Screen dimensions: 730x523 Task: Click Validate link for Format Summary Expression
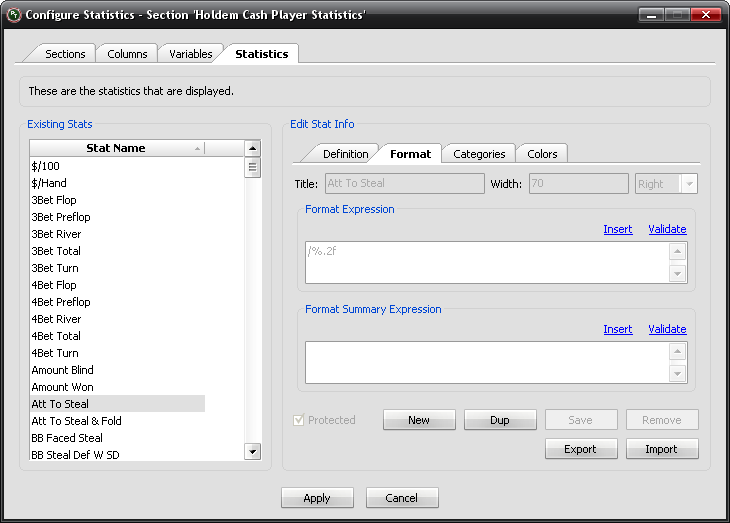pos(667,329)
